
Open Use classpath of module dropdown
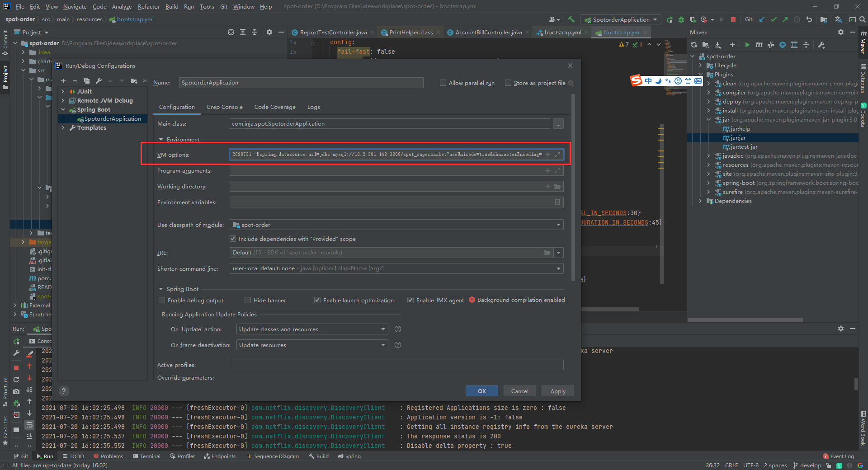(x=396, y=225)
